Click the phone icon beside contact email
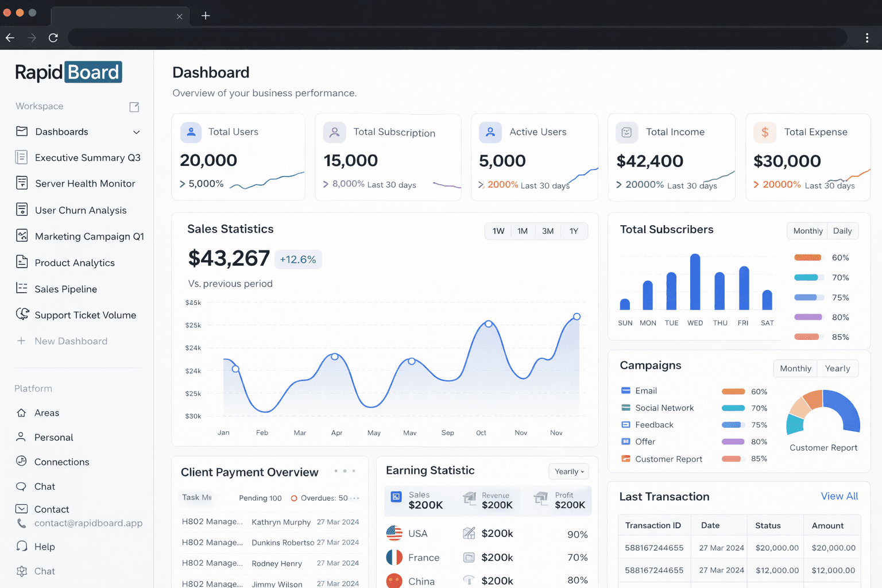882x588 pixels. pos(21,523)
